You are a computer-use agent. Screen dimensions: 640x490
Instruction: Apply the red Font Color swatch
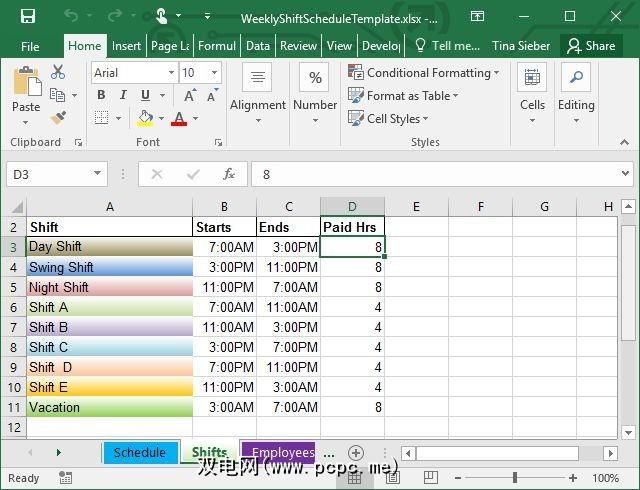[x=179, y=118]
